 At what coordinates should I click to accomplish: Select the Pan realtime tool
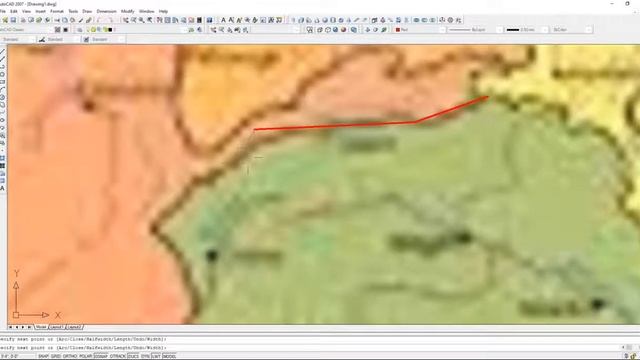pyautogui.click(x=126, y=20)
